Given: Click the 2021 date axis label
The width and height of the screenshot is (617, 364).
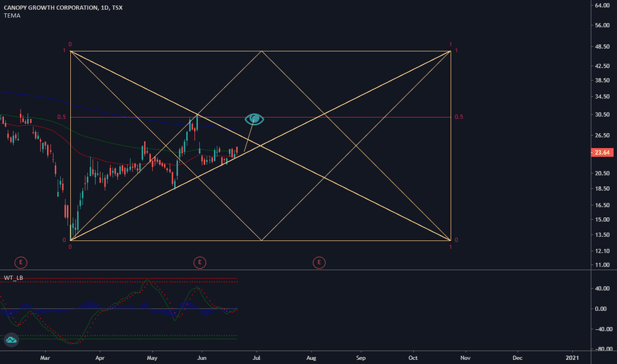Looking at the screenshot, I should click(x=572, y=357).
